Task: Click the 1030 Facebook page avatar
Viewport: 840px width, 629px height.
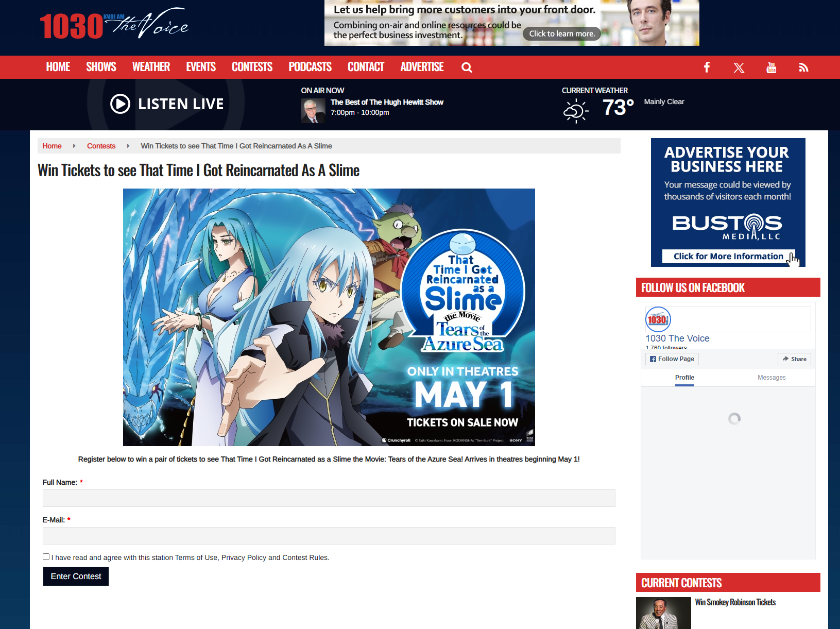Action: (658, 319)
